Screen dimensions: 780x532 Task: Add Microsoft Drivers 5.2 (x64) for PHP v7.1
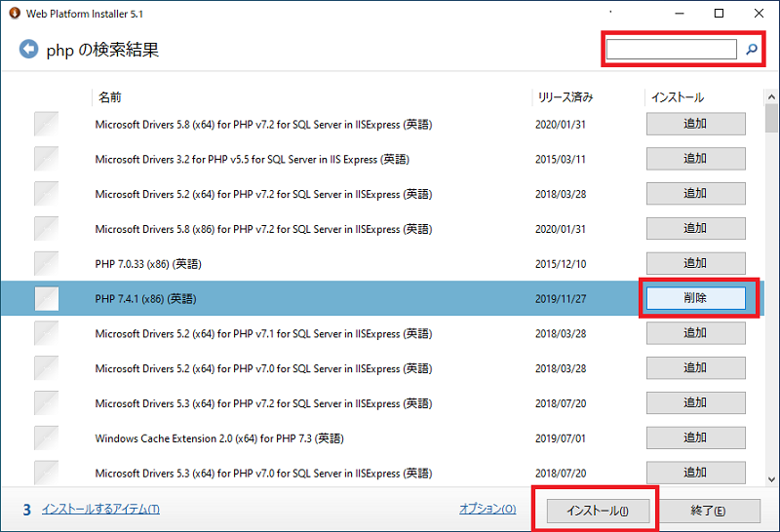(695, 333)
